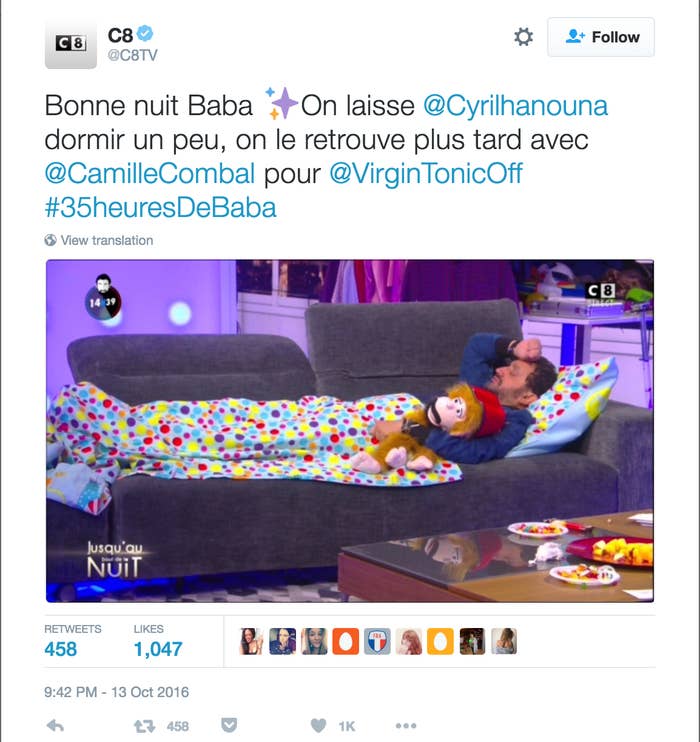View the 1,047 likes list
This screenshot has height=742, width=700.
tap(158, 641)
